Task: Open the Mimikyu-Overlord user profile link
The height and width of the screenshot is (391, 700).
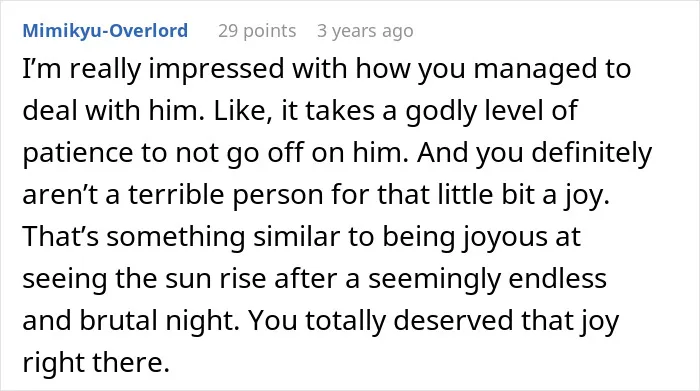Action: [x=105, y=31]
